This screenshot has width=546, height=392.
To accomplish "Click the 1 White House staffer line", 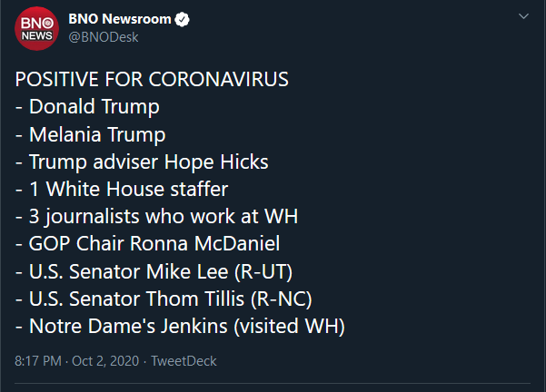I will tap(122, 190).
